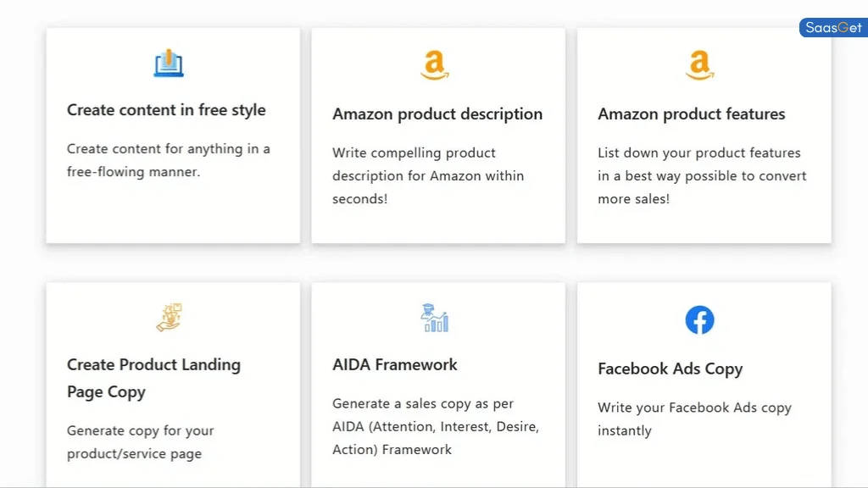The width and height of the screenshot is (868, 488).
Task: Click the SaasGet badge
Action: [x=833, y=28]
